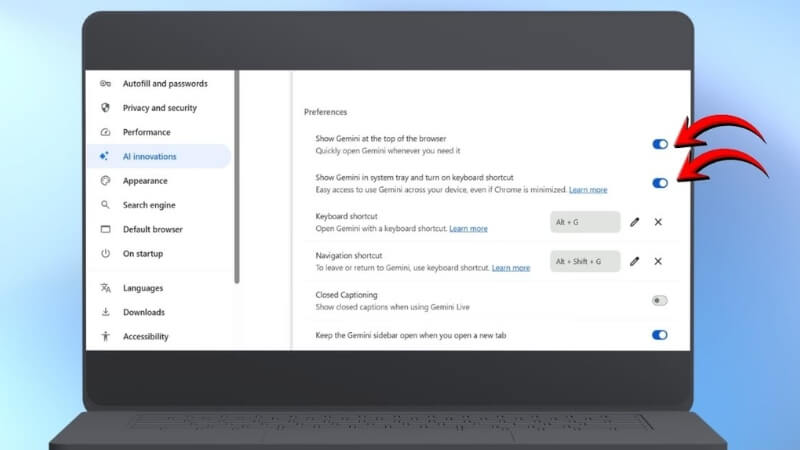The height and width of the screenshot is (450, 800).
Task: Click 'Show closed captions when using Gemini Live'
Action: click(392, 307)
